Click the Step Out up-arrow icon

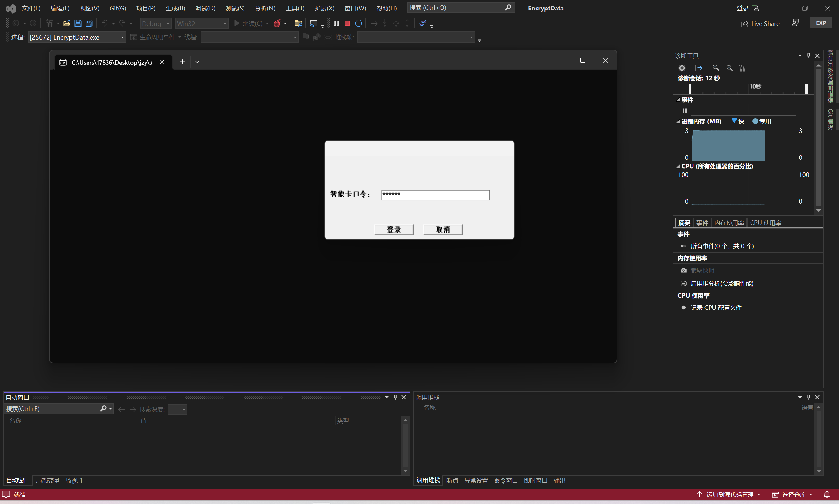[x=407, y=23]
